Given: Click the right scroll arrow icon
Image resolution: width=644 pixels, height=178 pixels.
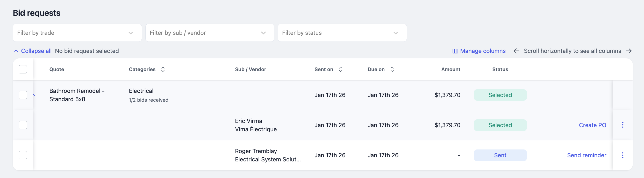Looking at the screenshot, I should 629,51.
